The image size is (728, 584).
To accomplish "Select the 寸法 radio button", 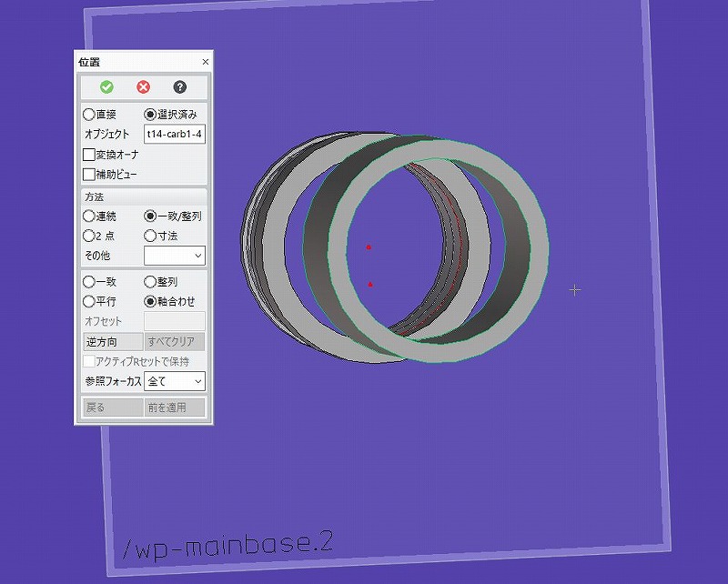I will point(150,236).
